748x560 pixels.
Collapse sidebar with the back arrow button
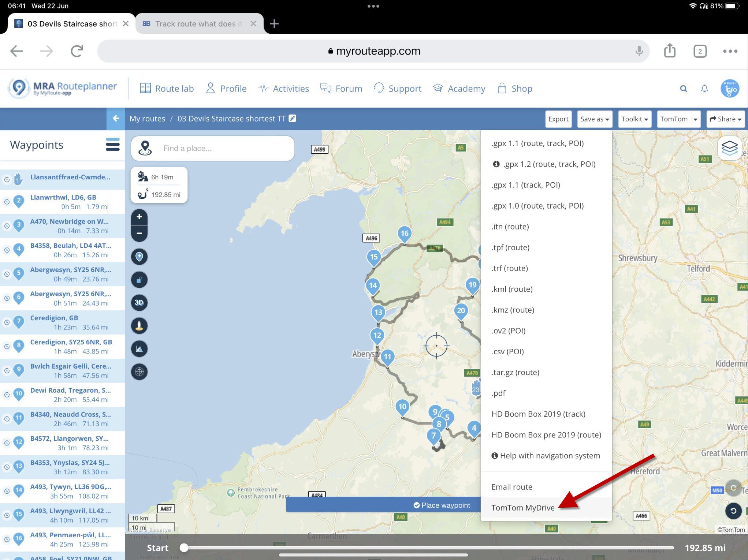pyautogui.click(x=116, y=119)
